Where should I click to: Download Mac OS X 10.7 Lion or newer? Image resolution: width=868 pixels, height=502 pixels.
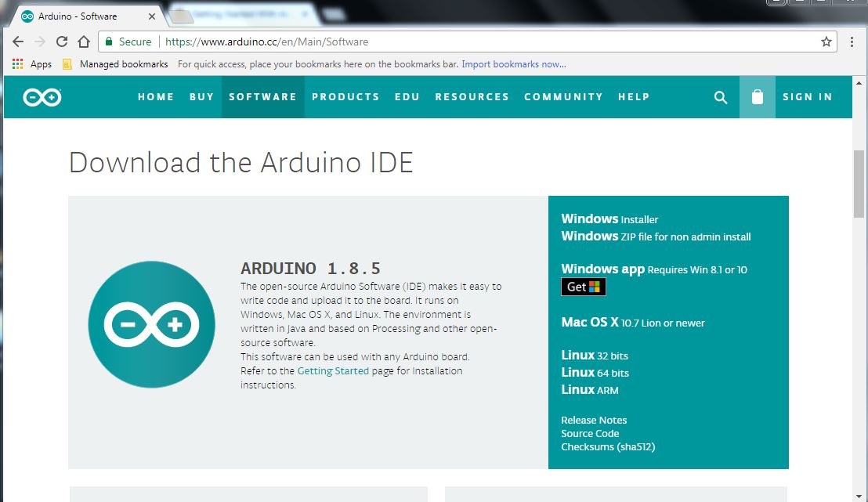(x=633, y=323)
